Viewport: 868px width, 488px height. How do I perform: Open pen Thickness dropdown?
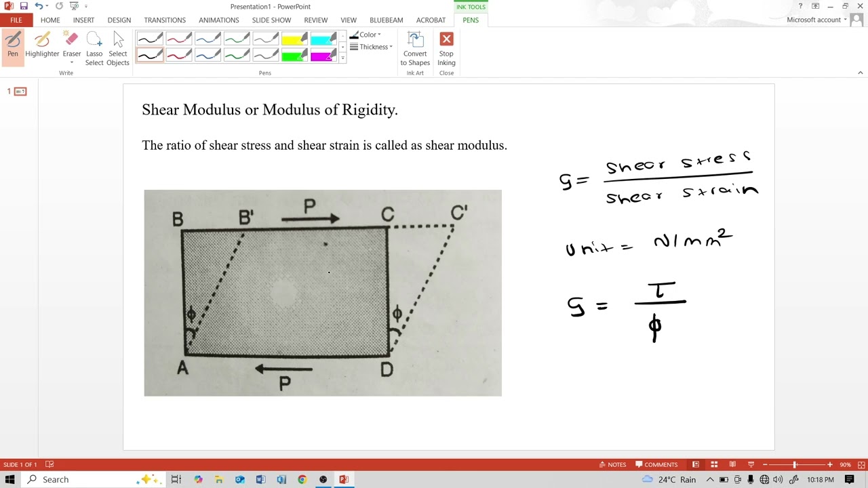pyautogui.click(x=371, y=47)
